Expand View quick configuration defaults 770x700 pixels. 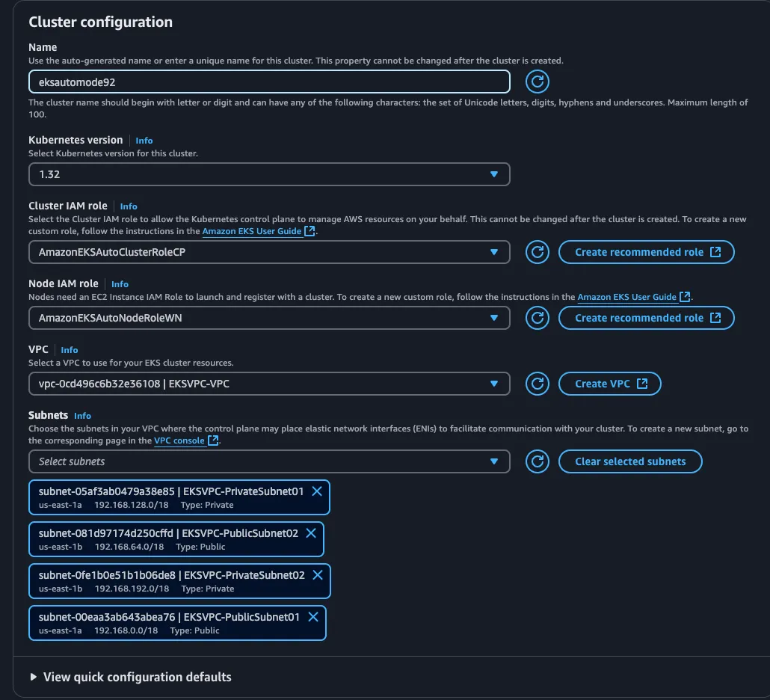coord(135,677)
